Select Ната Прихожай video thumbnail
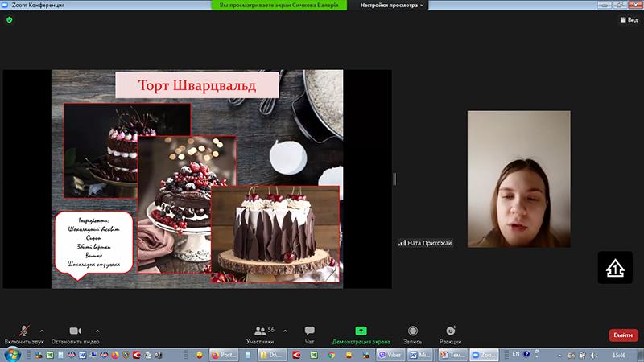 click(x=518, y=179)
